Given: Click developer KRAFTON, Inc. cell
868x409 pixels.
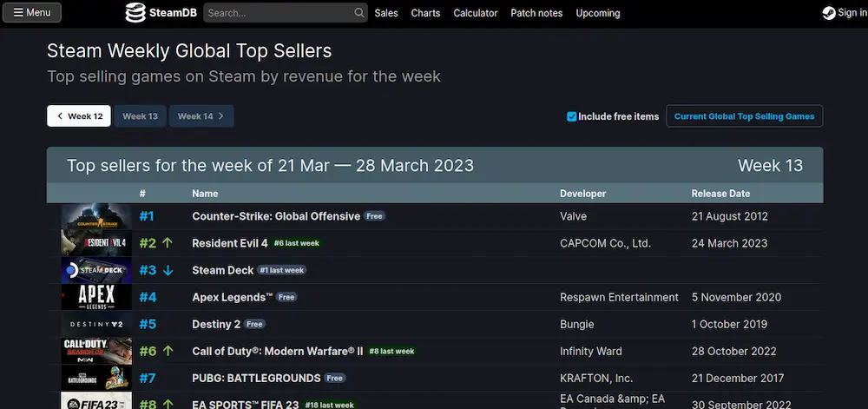Looking at the screenshot, I should pyautogui.click(x=596, y=379).
